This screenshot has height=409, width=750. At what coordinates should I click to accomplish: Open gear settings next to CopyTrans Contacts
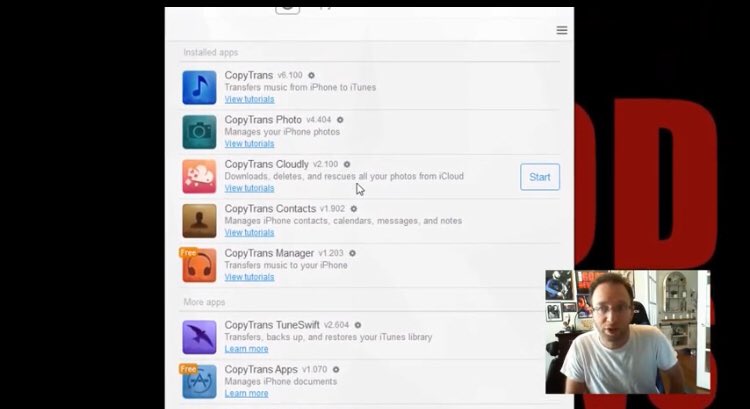click(353, 209)
